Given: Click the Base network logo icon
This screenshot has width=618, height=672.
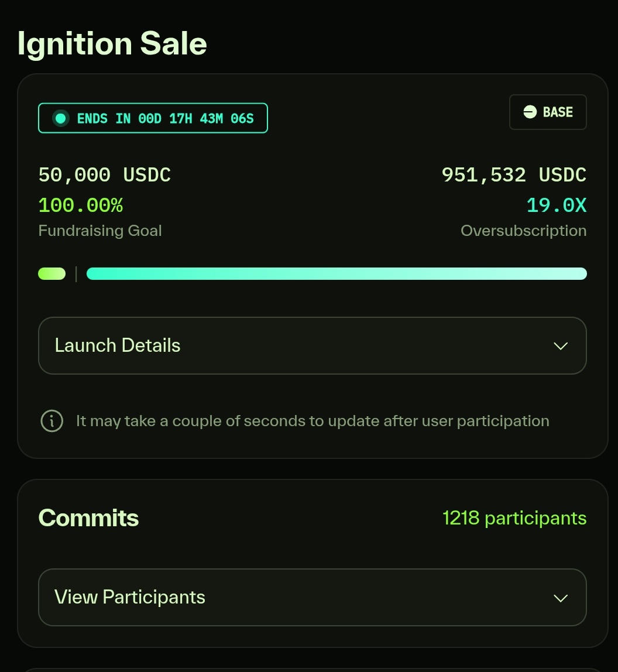Looking at the screenshot, I should click(530, 112).
